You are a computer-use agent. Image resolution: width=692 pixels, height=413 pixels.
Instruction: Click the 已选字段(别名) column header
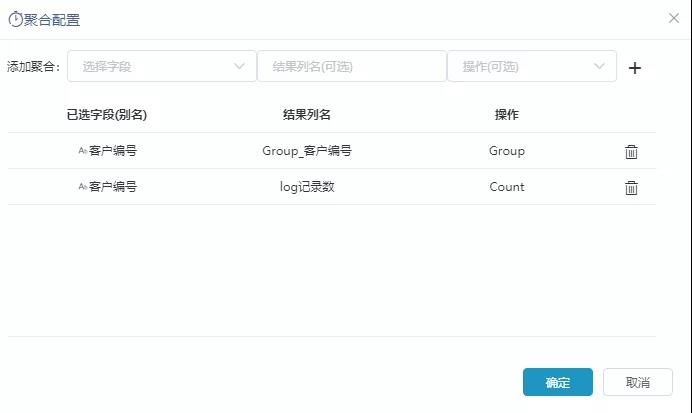click(x=107, y=115)
